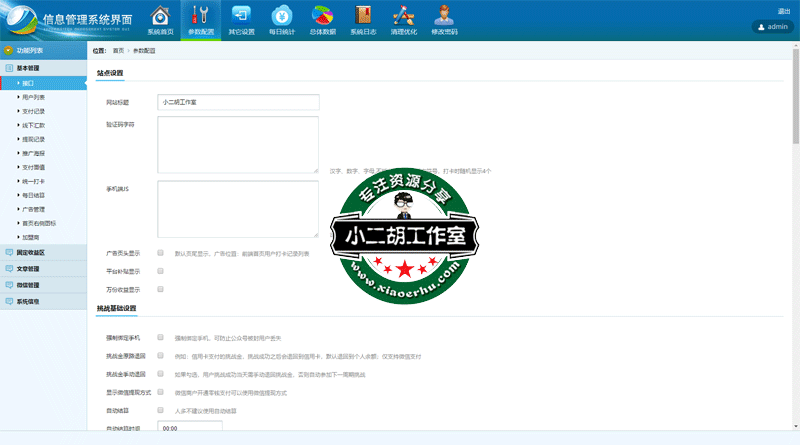
Task: Click the 功能列表 round header icon
Action: (8, 51)
